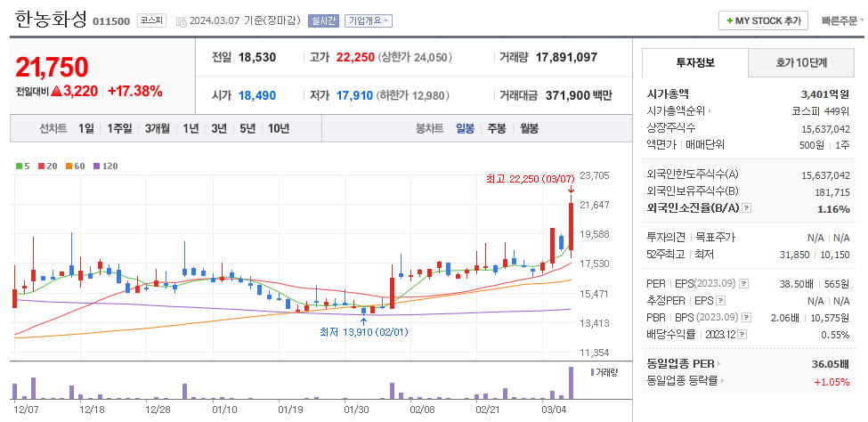The height and width of the screenshot is (422, 868).
Task: Click the 52주최고 label
Action: pyautogui.click(x=666, y=255)
